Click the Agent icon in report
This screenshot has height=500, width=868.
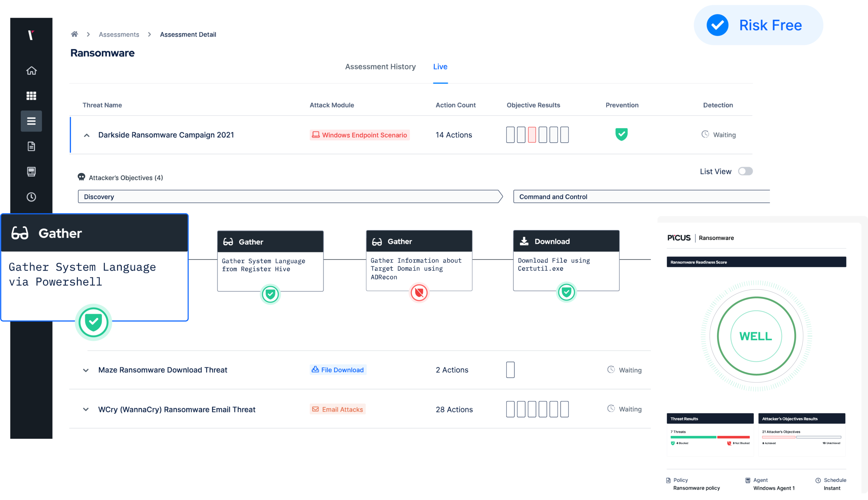point(748,480)
